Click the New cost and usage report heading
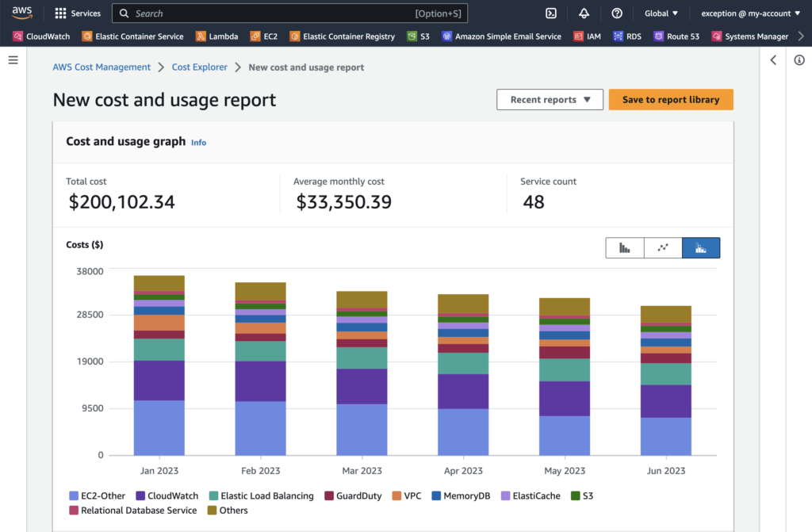Viewport: 812px width, 532px height. [165, 100]
